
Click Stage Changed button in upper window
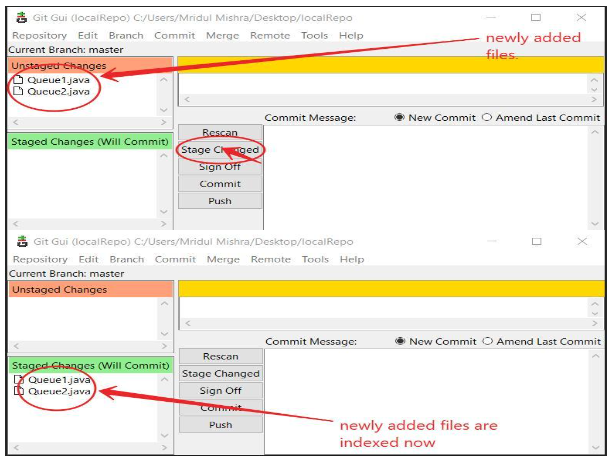(x=220, y=150)
